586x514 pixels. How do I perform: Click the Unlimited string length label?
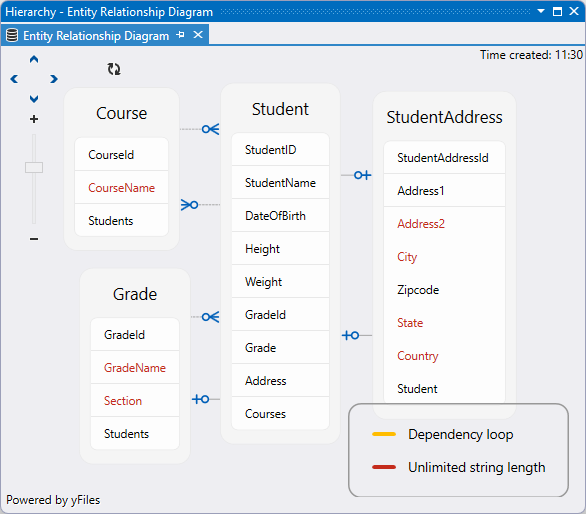click(476, 467)
